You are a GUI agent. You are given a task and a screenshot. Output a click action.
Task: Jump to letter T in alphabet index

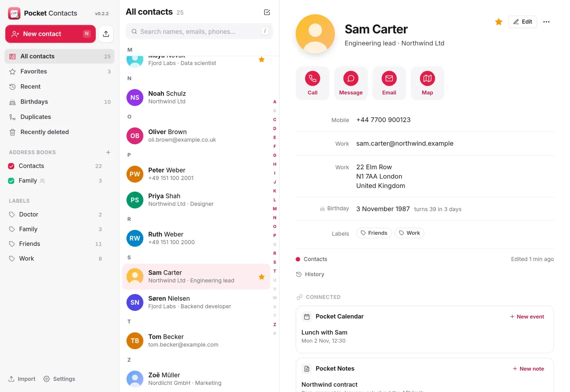(x=275, y=271)
